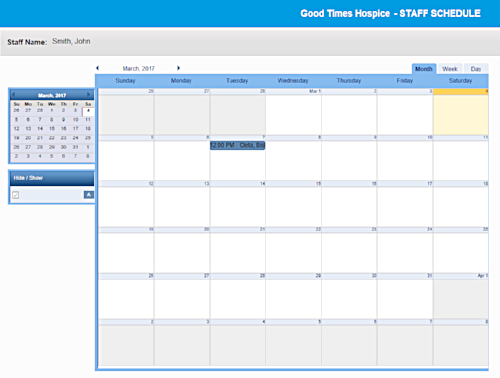Screen dimensions: 500x378
Task: Select March 24 in the mini calendar
Action: pos(76,138)
